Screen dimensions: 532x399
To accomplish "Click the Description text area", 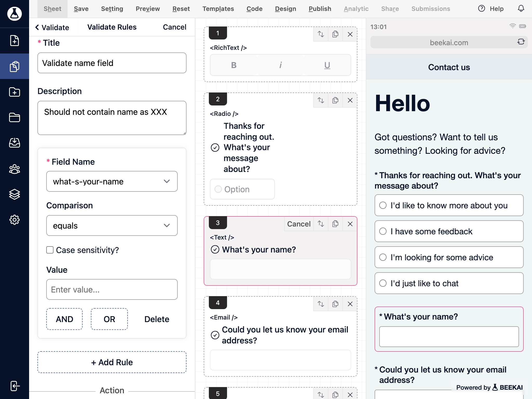I will click(x=112, y=118).
